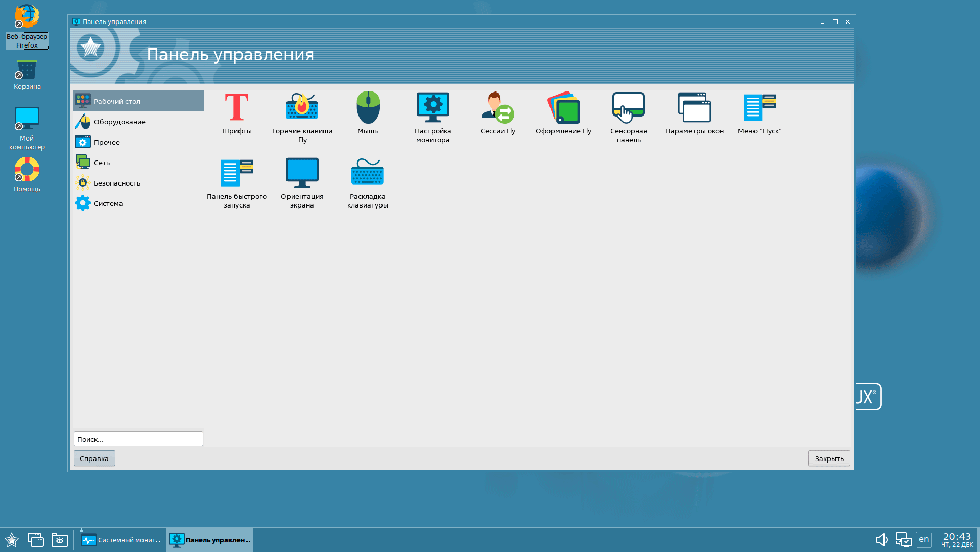The image size is (980, 552).
Task: Select the Безопасность category
Action: (138, 183)
